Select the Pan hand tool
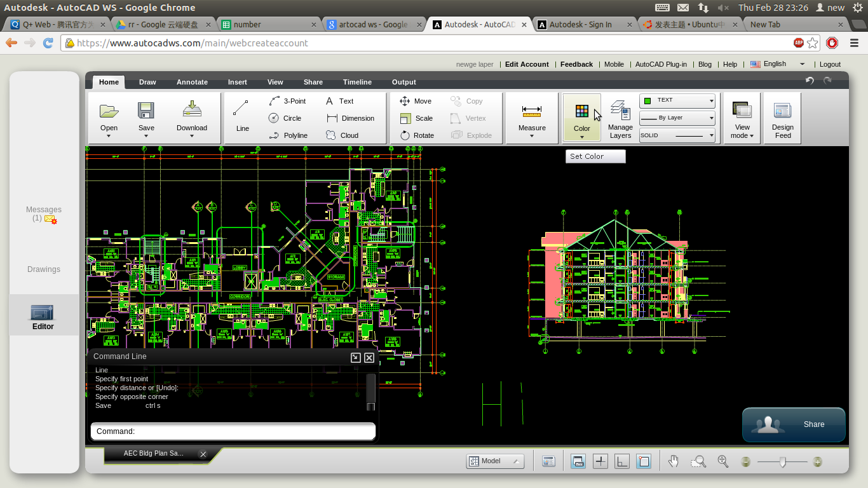868x488 pixels. tap(674, 461)
